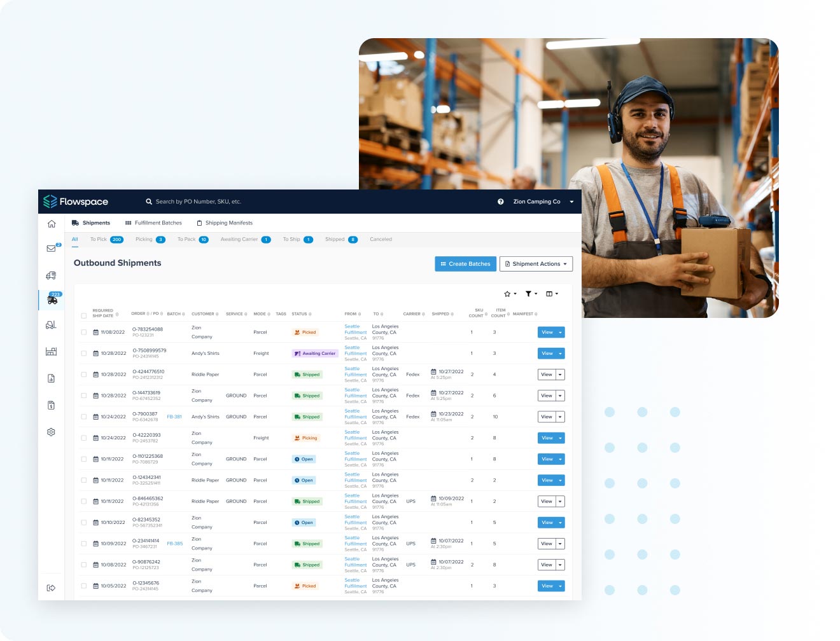
Task: Open the reports document icon in sidebar
Action: coord(51,378)
